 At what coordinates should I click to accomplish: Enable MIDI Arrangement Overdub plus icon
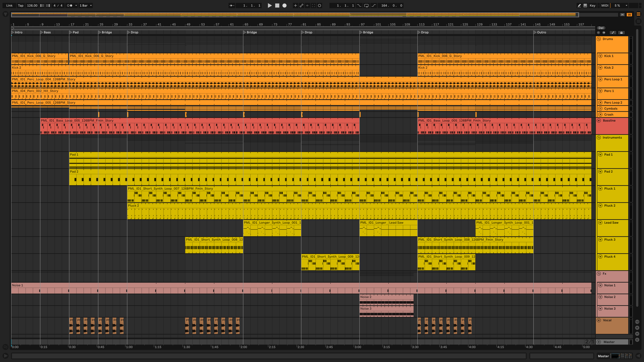tap(295, 6)
